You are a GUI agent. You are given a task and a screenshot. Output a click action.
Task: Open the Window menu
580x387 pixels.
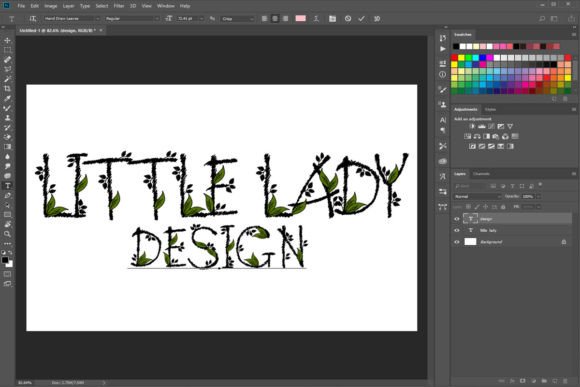(x=166, y=6)
